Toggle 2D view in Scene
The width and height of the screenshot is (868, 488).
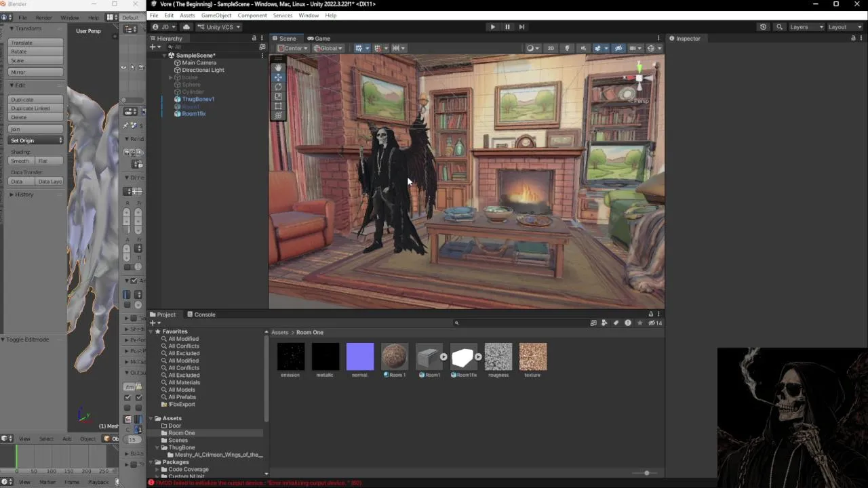tap(551, 48)
